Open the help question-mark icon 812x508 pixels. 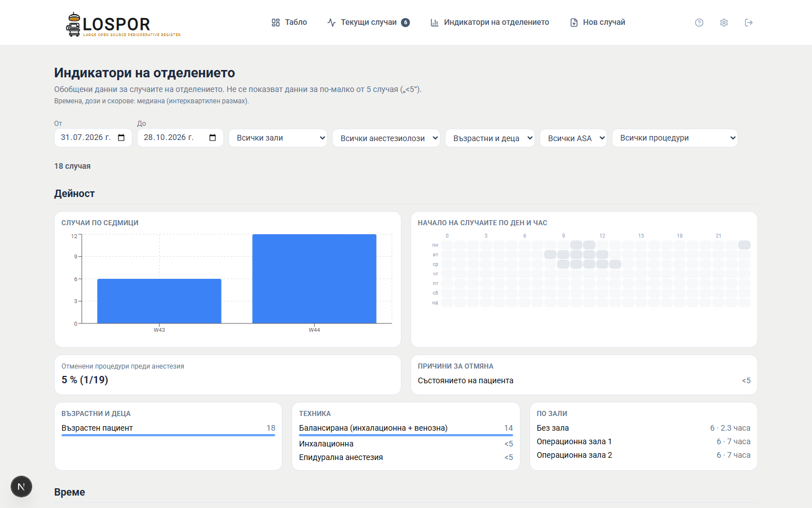pyautogui.click(x=699, y=23)
